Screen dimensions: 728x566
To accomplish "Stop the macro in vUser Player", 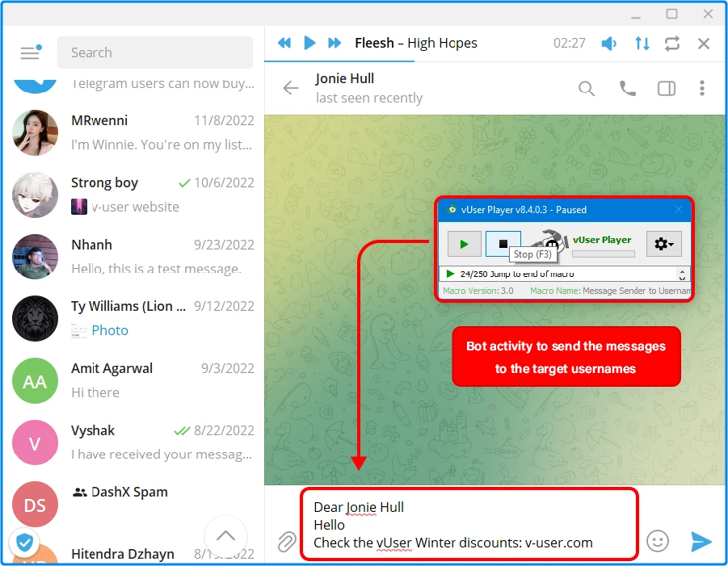I will click(503, 244).
